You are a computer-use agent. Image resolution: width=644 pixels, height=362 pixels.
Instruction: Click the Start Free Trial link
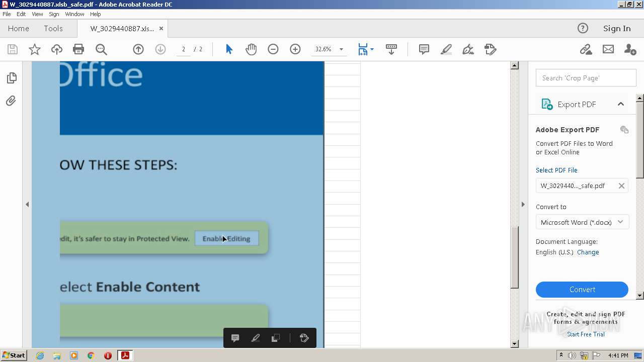click(x=586, y=334)
